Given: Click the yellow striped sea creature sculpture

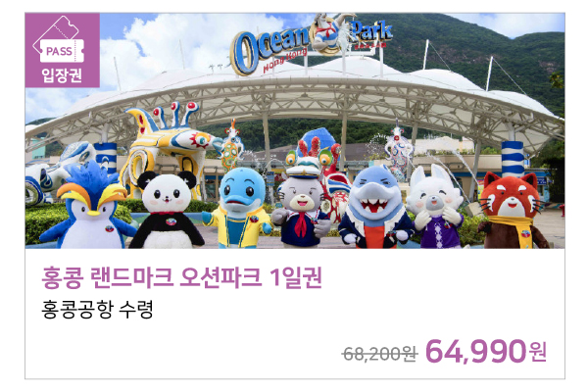Looking at the screenshot, I should pos(169,148).
